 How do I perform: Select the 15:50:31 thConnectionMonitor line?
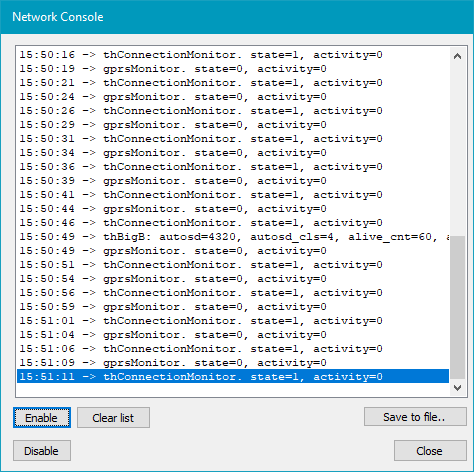[233, 139]
